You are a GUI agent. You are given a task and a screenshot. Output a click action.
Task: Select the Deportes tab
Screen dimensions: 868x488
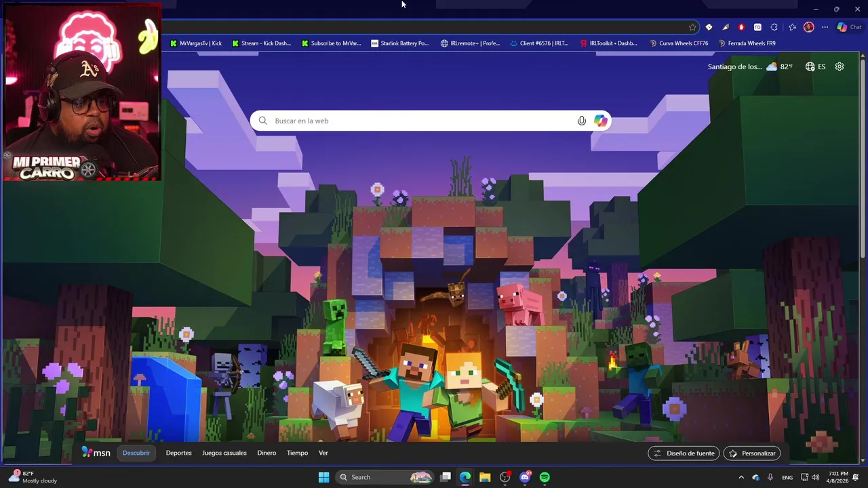(x=178, y=453)
